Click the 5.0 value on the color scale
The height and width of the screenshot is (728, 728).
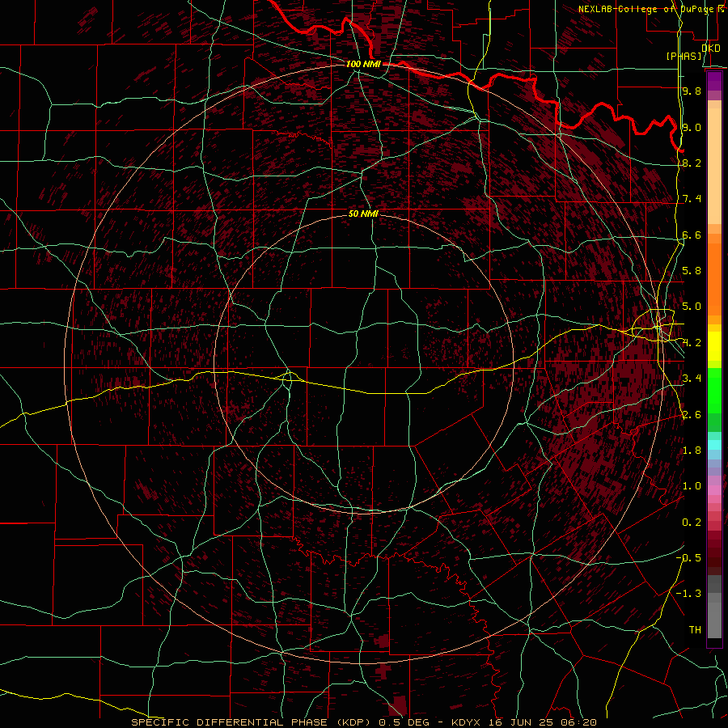(692, 307)
